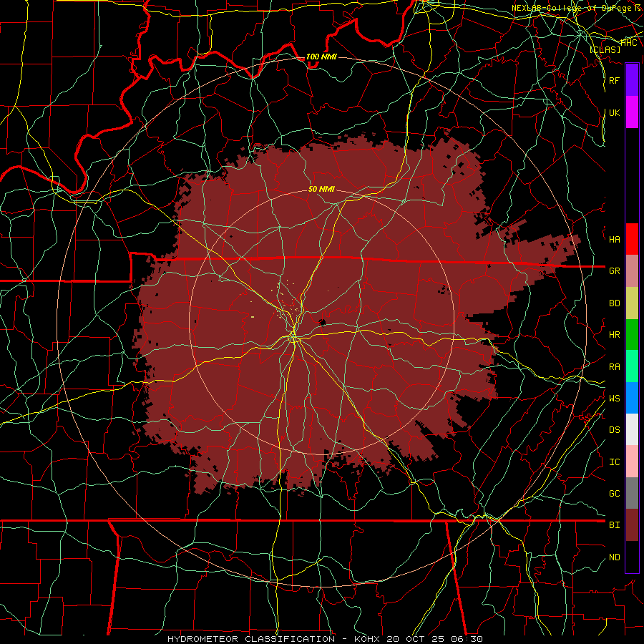Screen dimensions: 644x644
Task: Click the HA red legend color block
Action: tap(632, 239)
